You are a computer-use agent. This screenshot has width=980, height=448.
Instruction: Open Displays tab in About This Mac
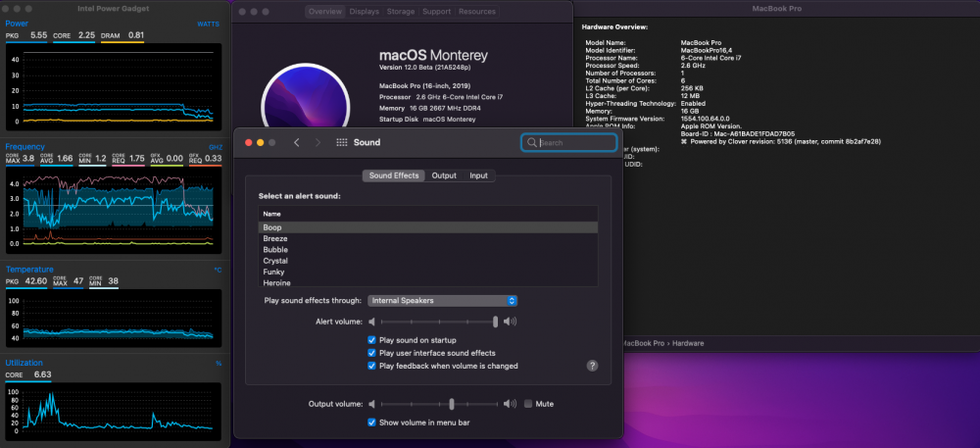(365, 12)
